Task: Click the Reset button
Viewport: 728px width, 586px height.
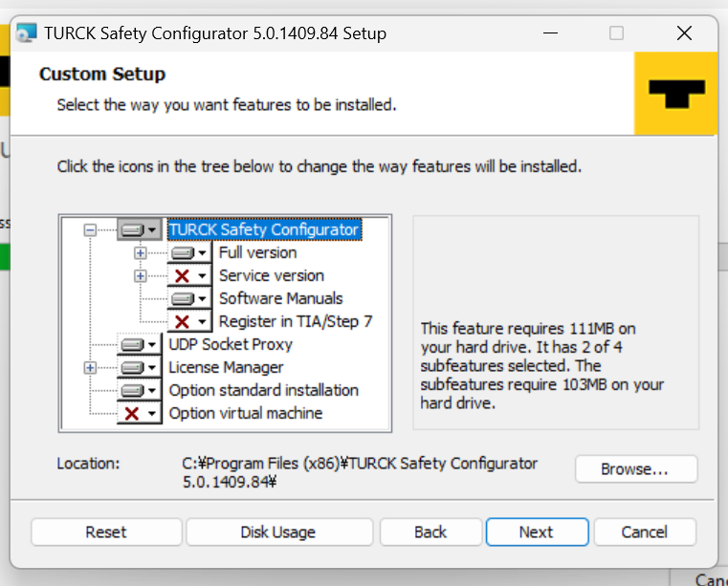Action: click(106, 532)
